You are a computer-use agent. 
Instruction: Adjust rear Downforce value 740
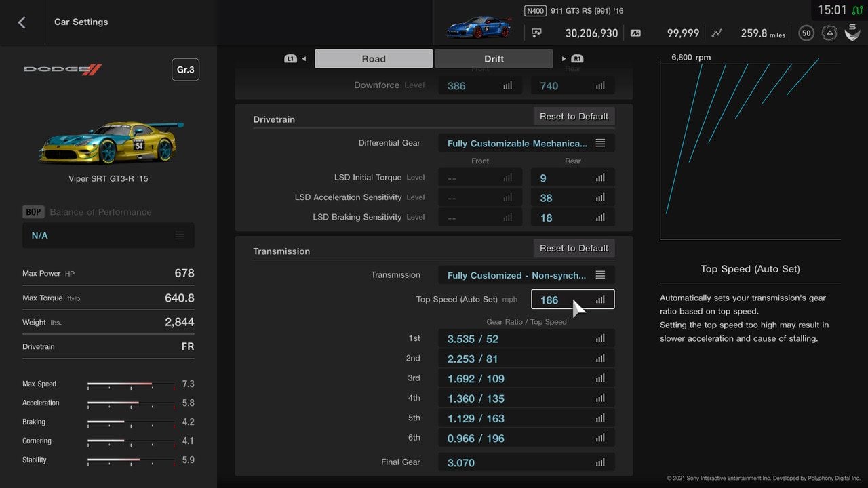(x=573, y=86)
